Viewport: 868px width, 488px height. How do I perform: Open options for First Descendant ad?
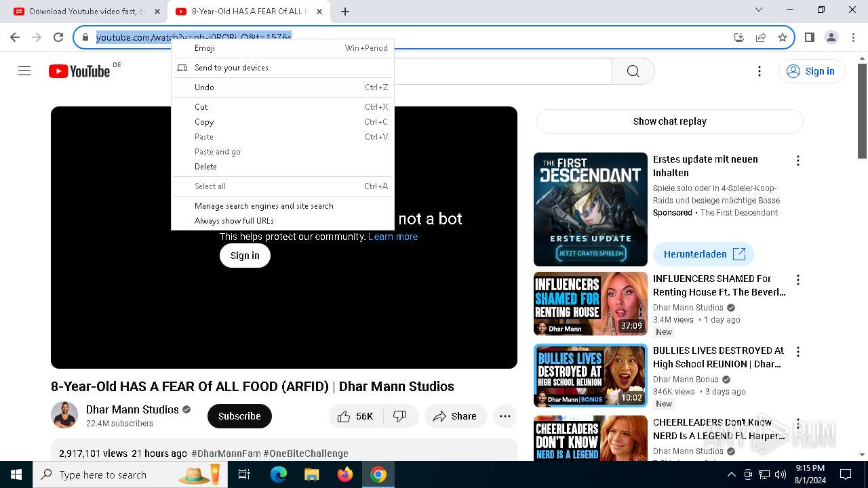(798, 161)
